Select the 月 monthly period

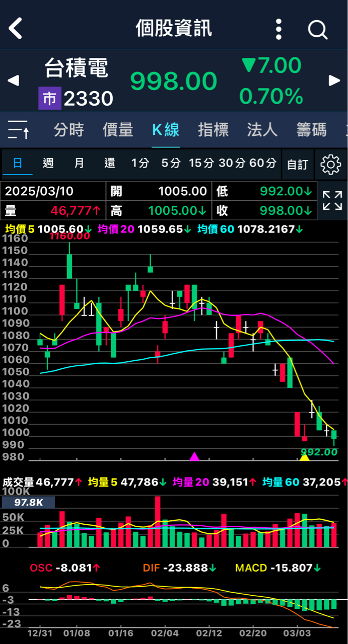pos(79,163)
